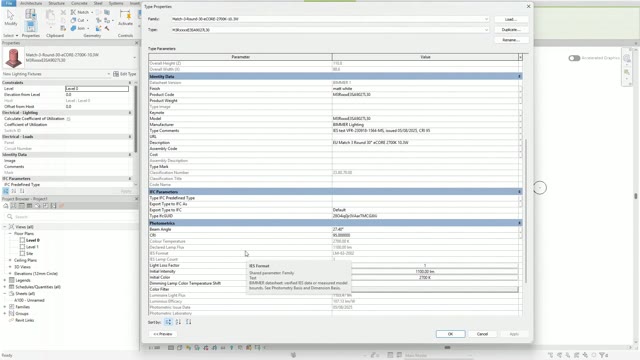Screen dimensions: 640x360
Task: Select the Modify tool in the ribbon
Action: tap(11, 18)
